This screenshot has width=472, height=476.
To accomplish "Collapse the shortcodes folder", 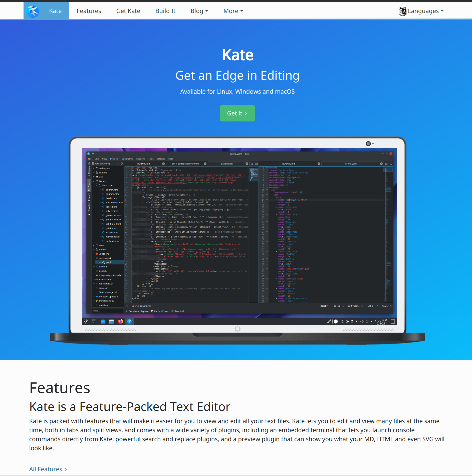I will 97,186.
